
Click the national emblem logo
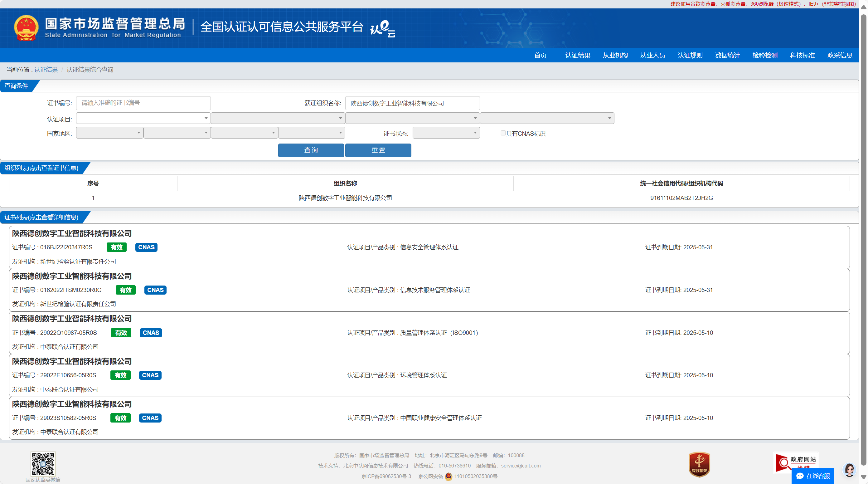click(26, 28)
